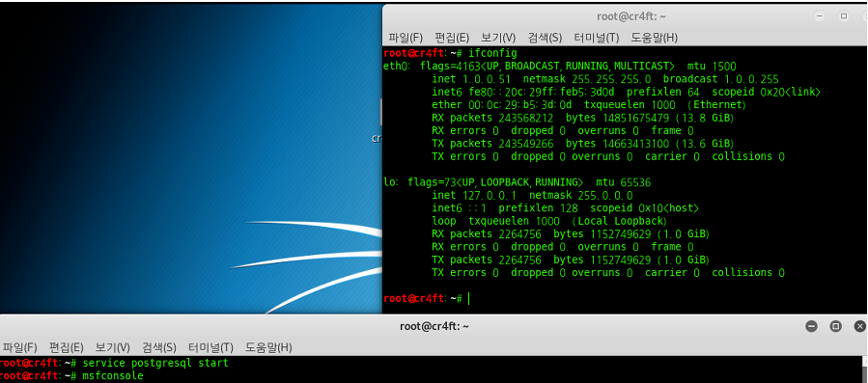The width and height of the screenshot is (868, 383).
Task: Open 편집(E) menu in lower terminal window
Action: coord(67,347)
